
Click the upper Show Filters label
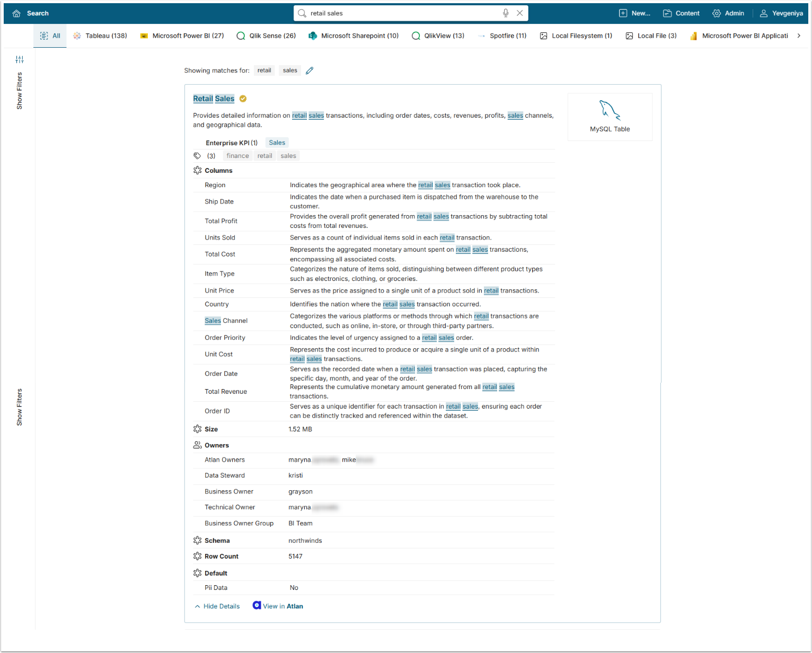[20, 91]
